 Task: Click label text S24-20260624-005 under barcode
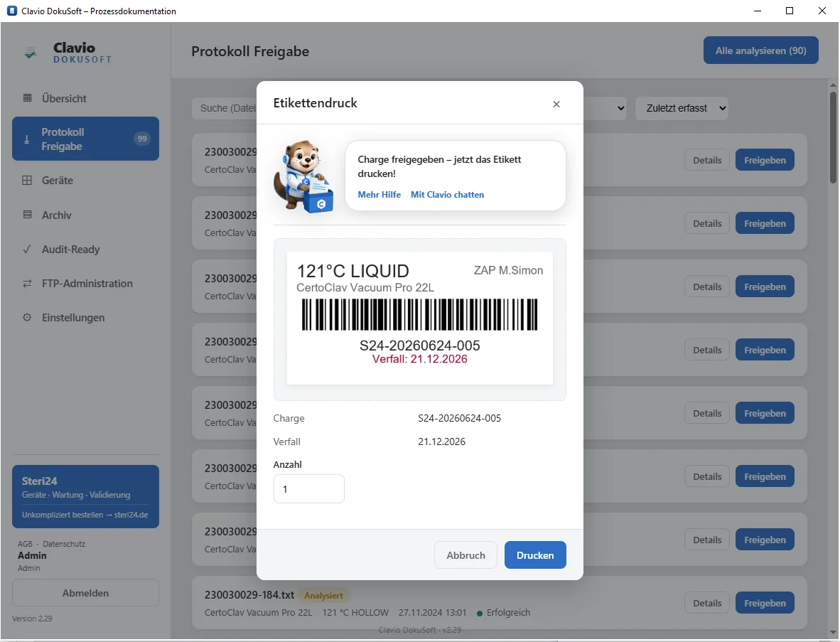419,345
